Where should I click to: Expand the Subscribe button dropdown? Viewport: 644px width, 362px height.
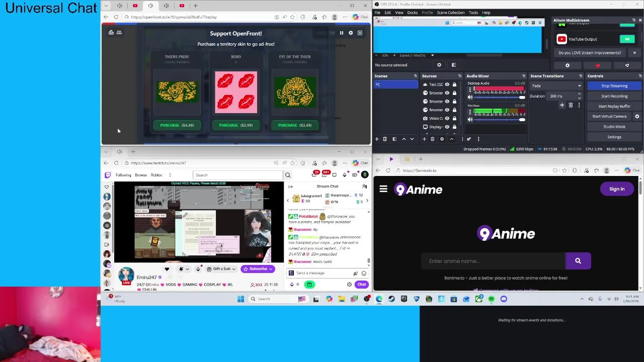click(x=270, y=269)
